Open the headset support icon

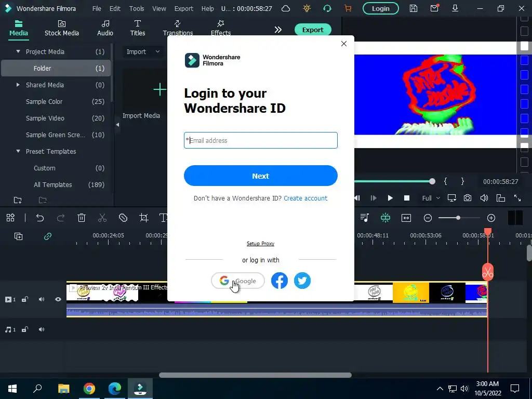tap(327, 8)
